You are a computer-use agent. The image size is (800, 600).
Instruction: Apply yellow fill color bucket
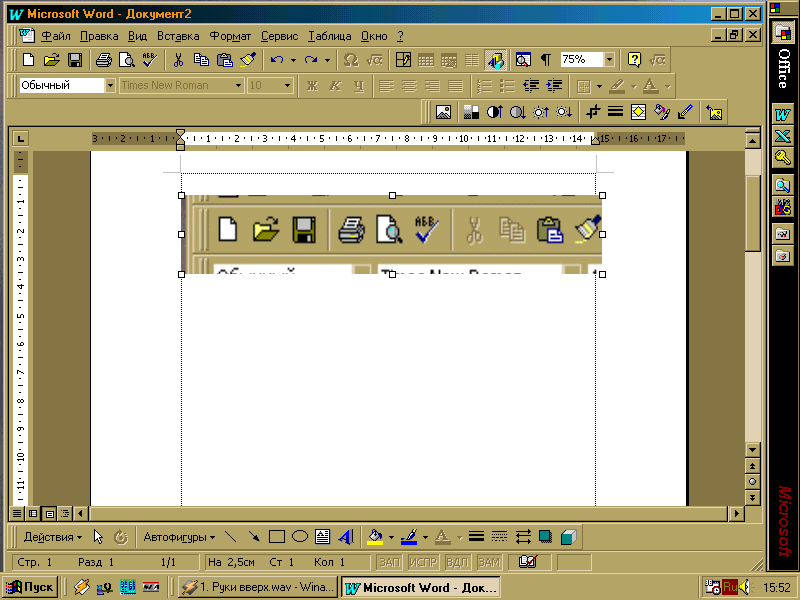pos(376,537)
